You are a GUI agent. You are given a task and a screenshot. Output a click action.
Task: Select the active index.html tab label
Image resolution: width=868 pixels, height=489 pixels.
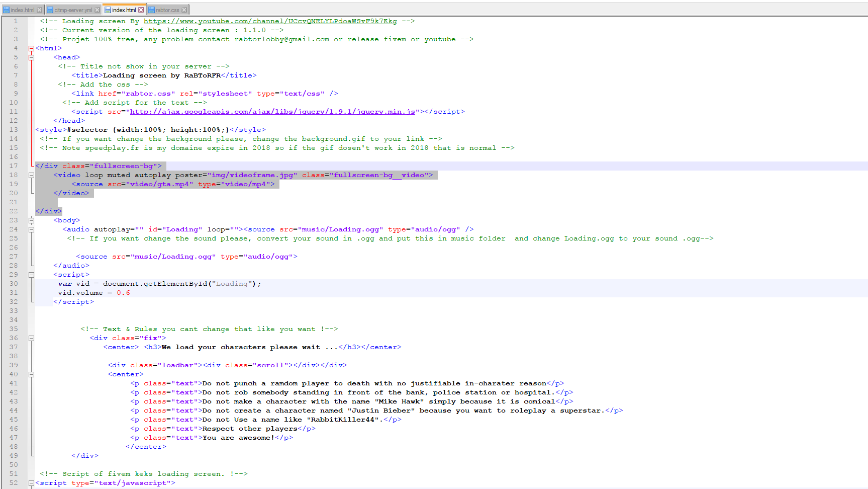[124, 10]
